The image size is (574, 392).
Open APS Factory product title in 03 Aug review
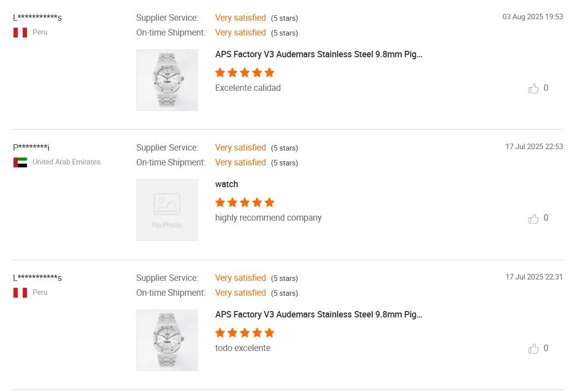(x=318, y=54)
